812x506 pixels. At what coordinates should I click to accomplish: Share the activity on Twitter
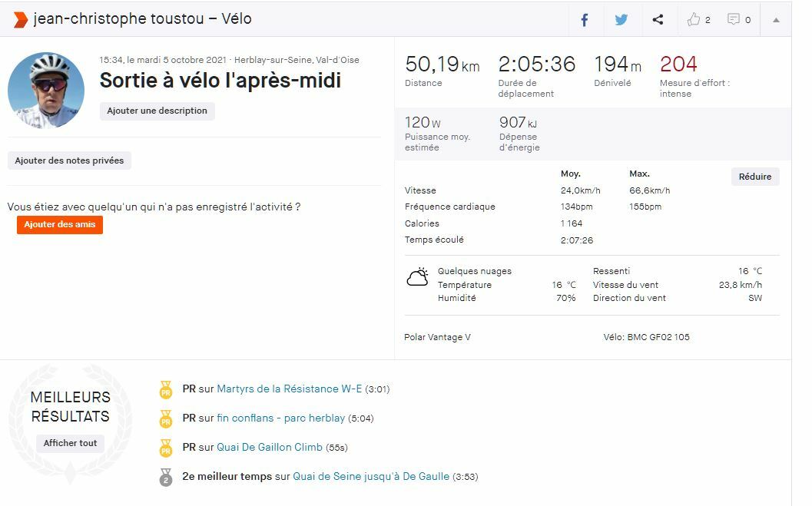pos(621,20)
